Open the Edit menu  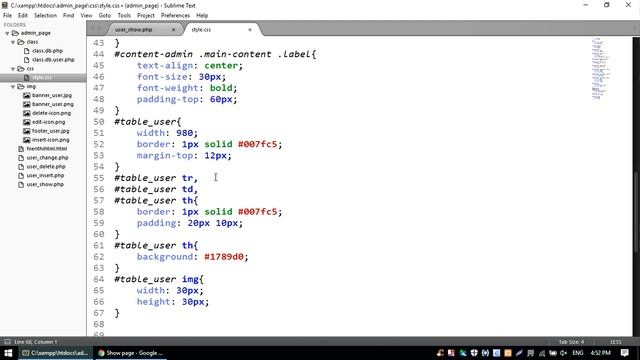pyautogui.click(x=23, y=16)
